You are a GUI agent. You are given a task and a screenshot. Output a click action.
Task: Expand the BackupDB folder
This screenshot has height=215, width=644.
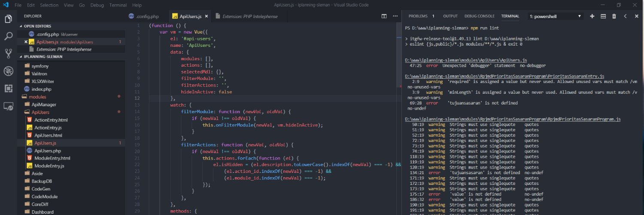(x=42, y=181)
